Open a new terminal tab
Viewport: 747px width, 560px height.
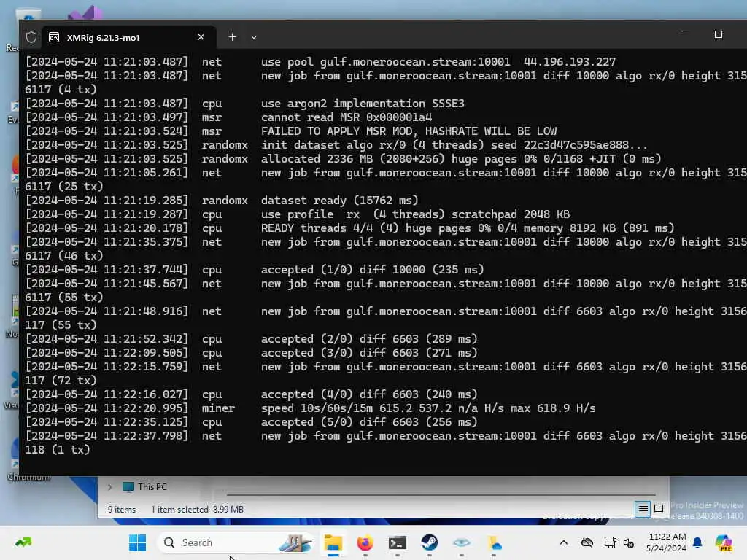coord(232,37)
